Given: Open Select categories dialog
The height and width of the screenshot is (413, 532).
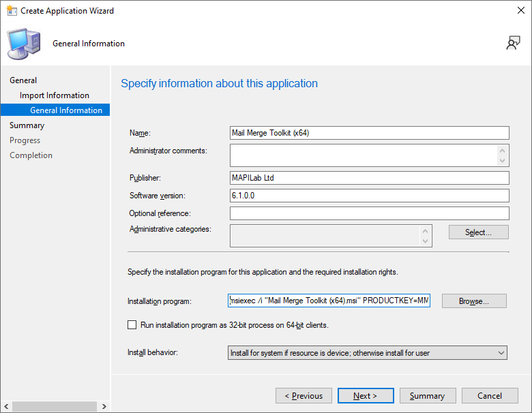Looking at the screenshot, I should (478, 232).
